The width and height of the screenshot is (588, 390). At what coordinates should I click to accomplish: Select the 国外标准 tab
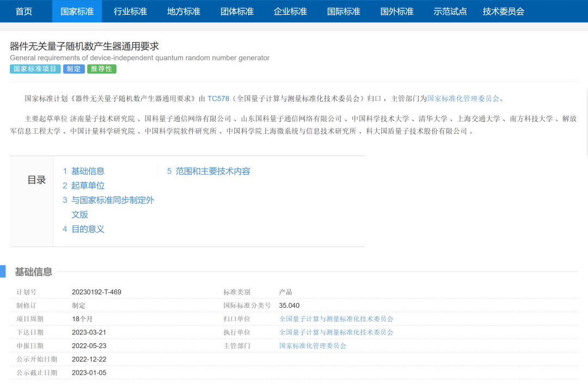pos(397,11)
